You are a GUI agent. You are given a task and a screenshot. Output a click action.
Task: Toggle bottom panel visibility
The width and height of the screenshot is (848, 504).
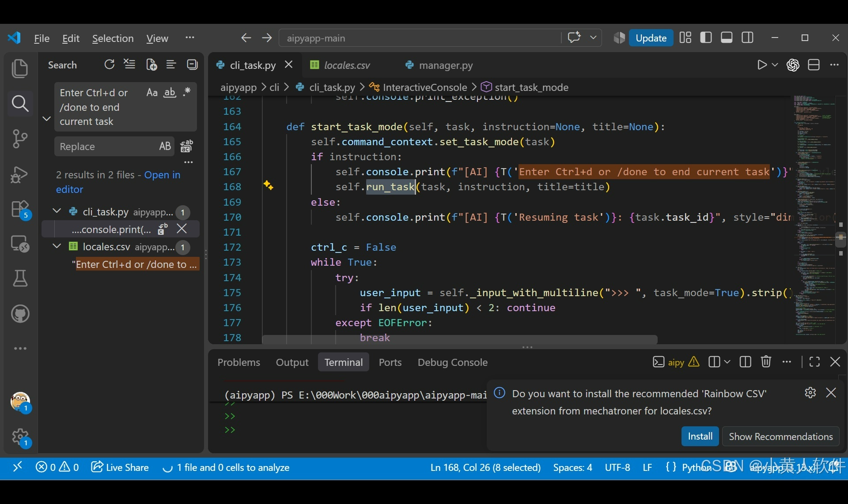(x=727, y=38)
